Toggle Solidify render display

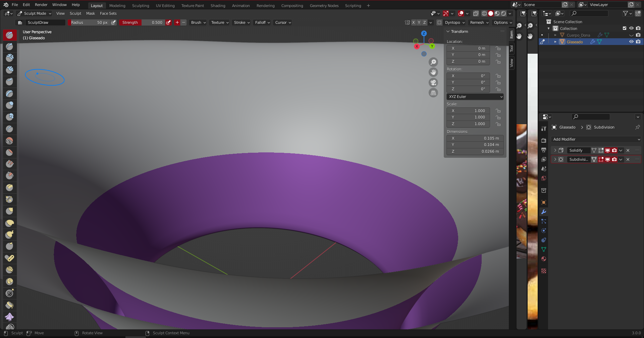coord(614,150)
